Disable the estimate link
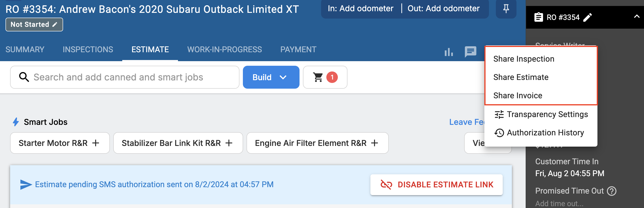644x208 pixels. coord(436,185)
